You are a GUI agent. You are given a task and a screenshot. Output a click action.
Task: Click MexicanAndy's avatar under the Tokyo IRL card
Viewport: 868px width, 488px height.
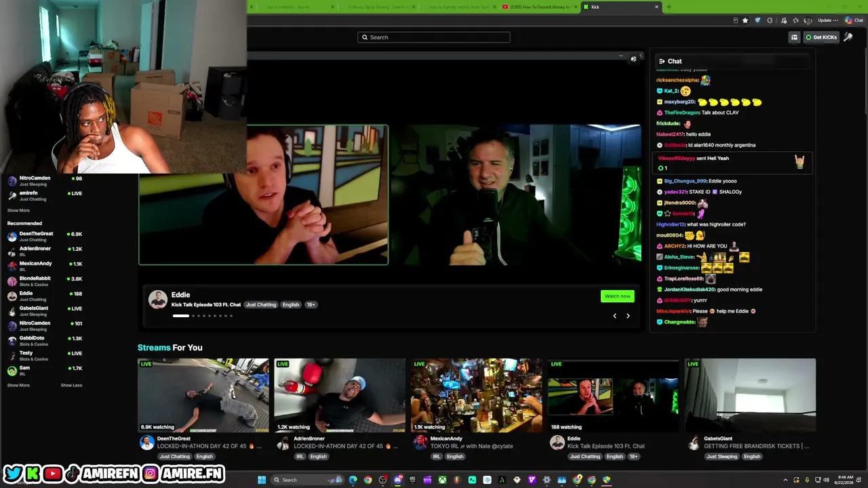point(420,443)
